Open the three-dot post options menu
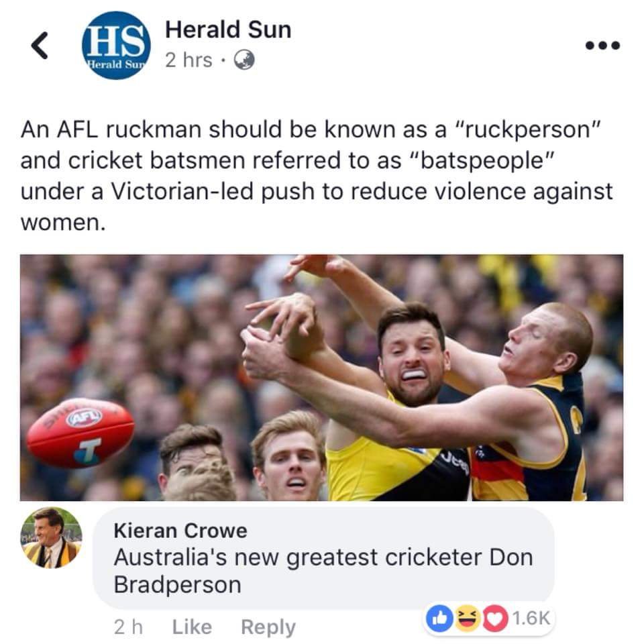The width and height of the screenshot is (644, 644). 602,45
